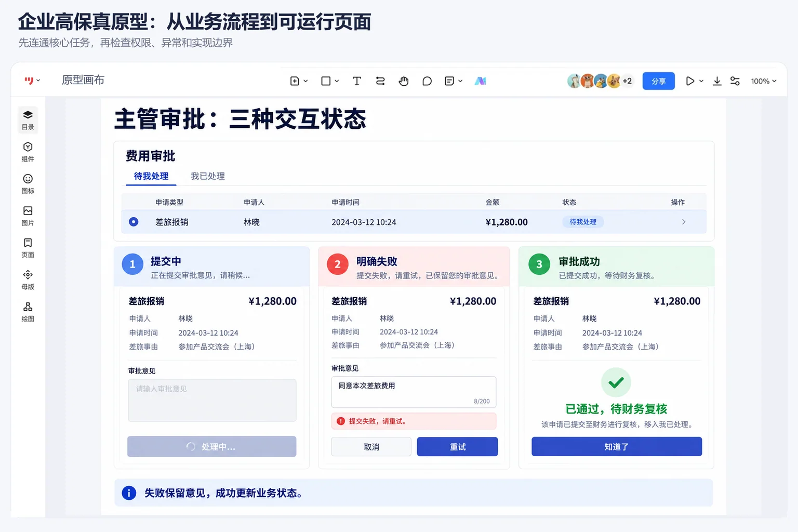Click the play preview icon

point(690,81)
